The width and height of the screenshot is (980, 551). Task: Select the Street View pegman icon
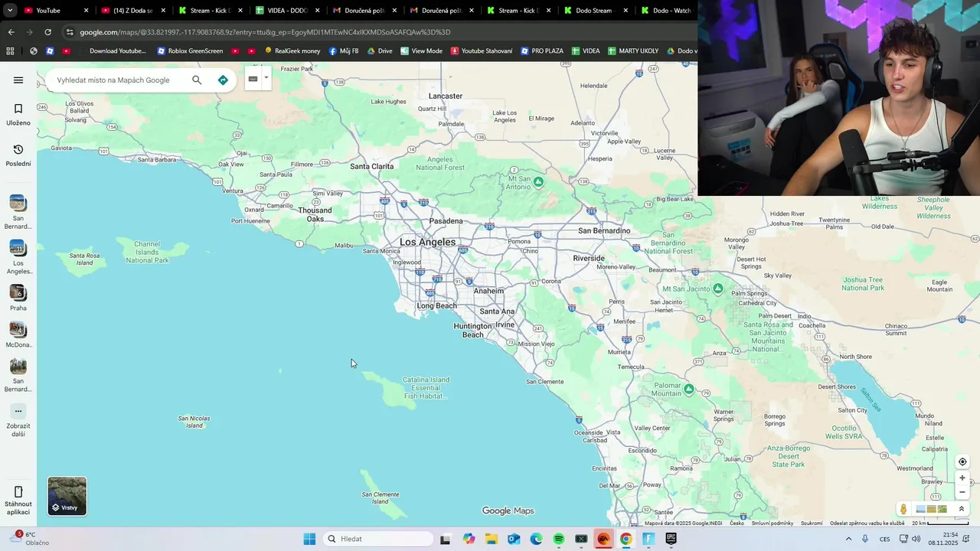(x=903, y=509)
